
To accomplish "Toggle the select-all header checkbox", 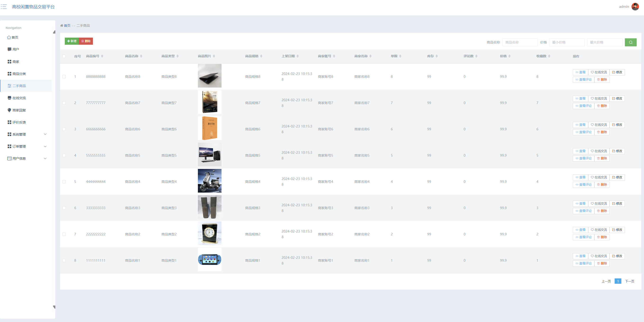I will coord(64,56).
